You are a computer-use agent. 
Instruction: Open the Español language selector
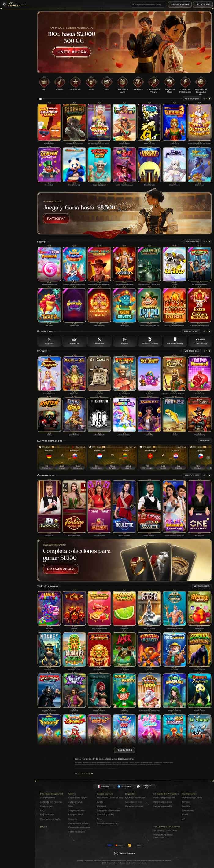104,786
